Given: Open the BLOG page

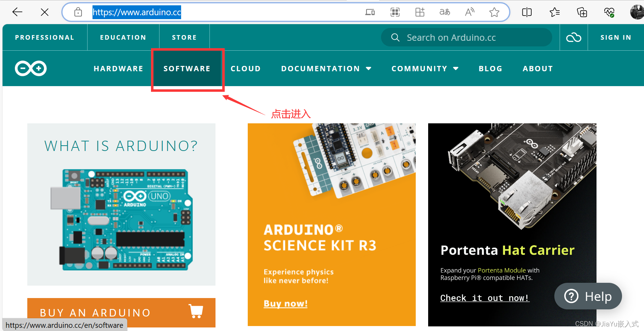Looking at the screenshot, I should click(491, 68).
